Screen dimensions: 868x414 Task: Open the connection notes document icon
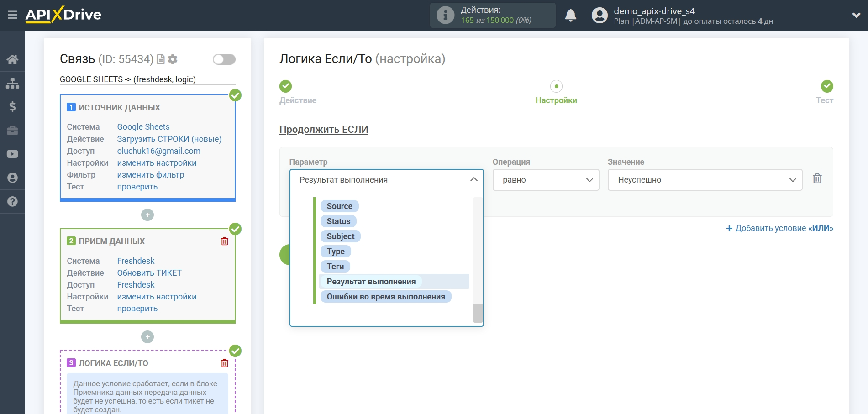coord(161,59)
